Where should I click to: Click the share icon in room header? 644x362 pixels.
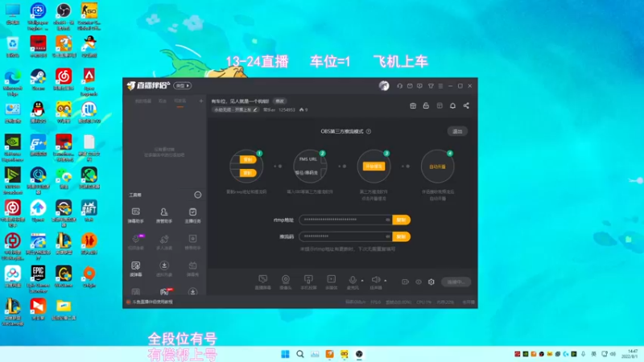(x=466, y=106)
